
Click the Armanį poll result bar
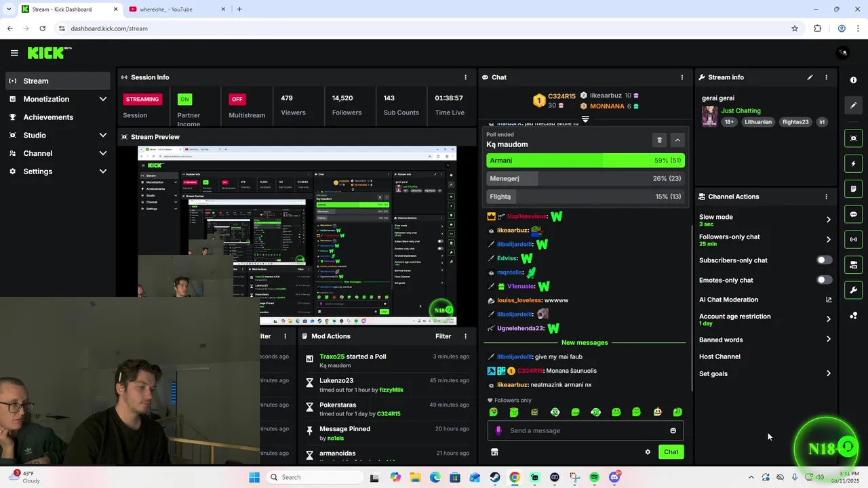pos(585,161)
